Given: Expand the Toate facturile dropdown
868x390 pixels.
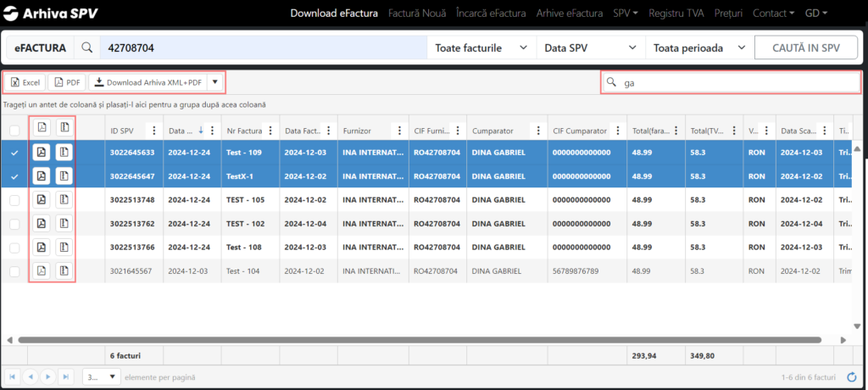Looking at the screenshot, I should [481, 48].
